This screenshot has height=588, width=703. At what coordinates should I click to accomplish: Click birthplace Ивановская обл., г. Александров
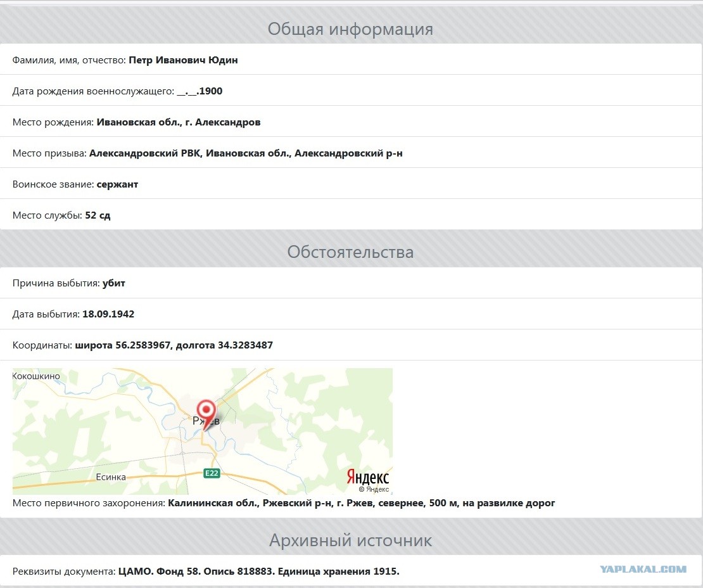(x=179, y=122)
